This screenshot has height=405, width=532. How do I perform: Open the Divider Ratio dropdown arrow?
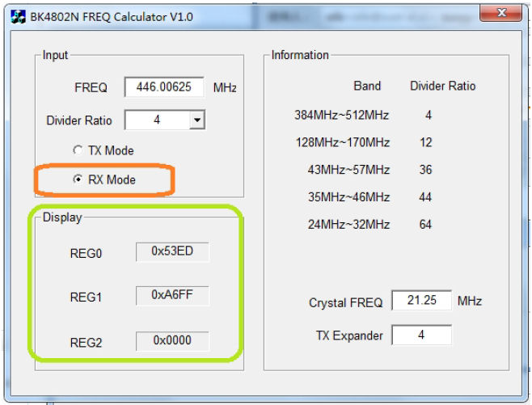click(197, 120)
